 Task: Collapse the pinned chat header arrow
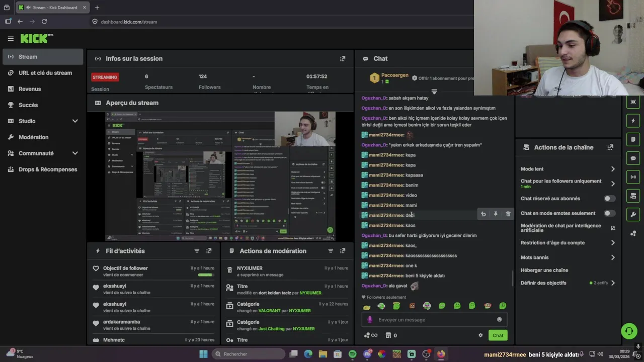[434, 92]
